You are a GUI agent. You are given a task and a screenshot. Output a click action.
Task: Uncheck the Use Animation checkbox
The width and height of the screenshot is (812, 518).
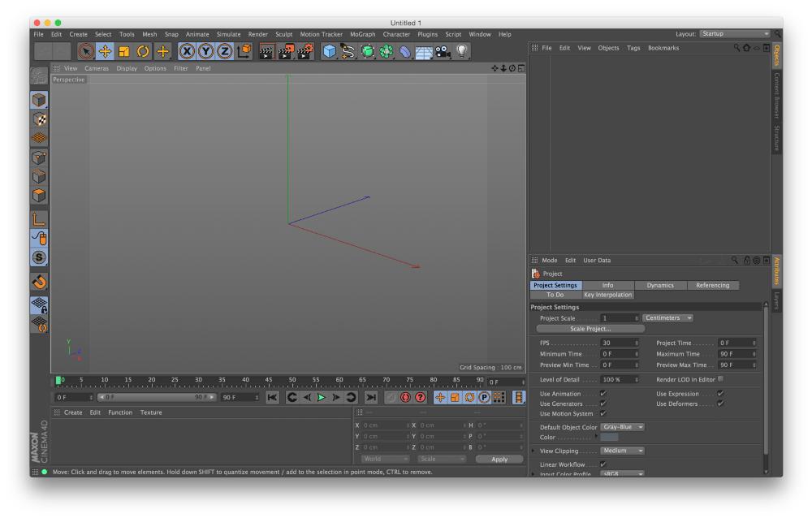point(603,394)
